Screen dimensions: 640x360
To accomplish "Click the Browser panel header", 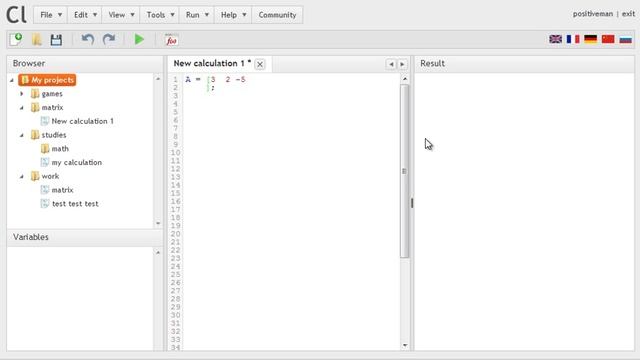I will click(85, 64).
